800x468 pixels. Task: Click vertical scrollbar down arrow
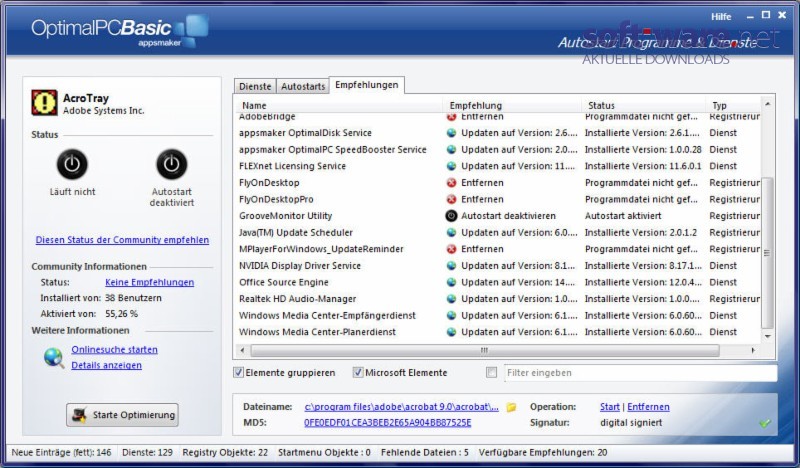click(767, 336)
